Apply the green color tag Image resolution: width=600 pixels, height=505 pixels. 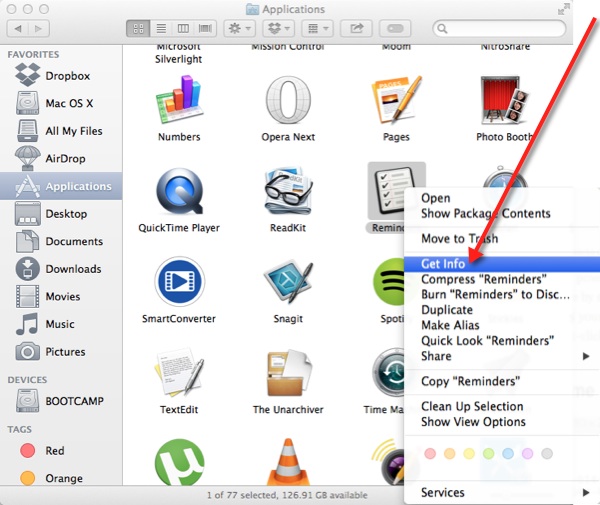(x=488, y=454)
